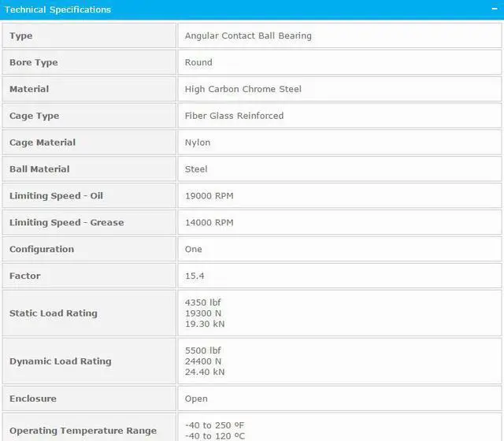Select the 5500 lbf dynamic load value
Screen dimensions: 504x441
tap(202, 350)
